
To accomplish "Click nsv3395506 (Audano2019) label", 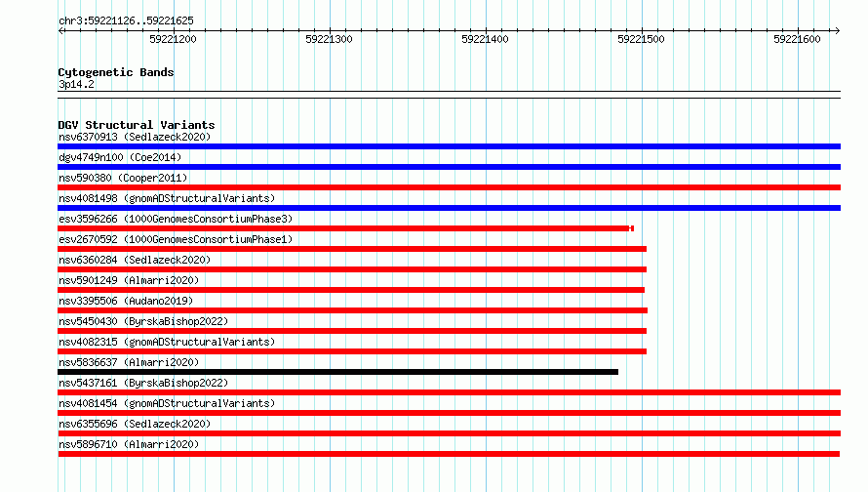I will pos(126,301).
